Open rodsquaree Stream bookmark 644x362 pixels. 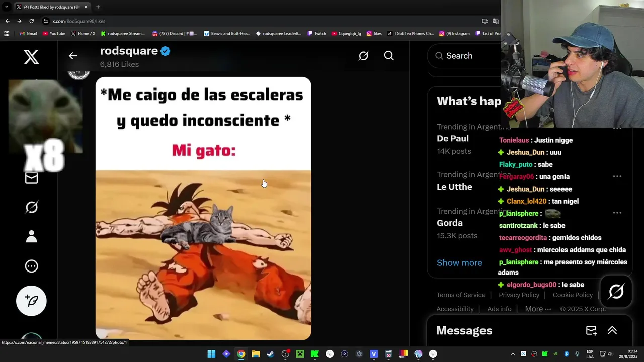coord(123,34)
